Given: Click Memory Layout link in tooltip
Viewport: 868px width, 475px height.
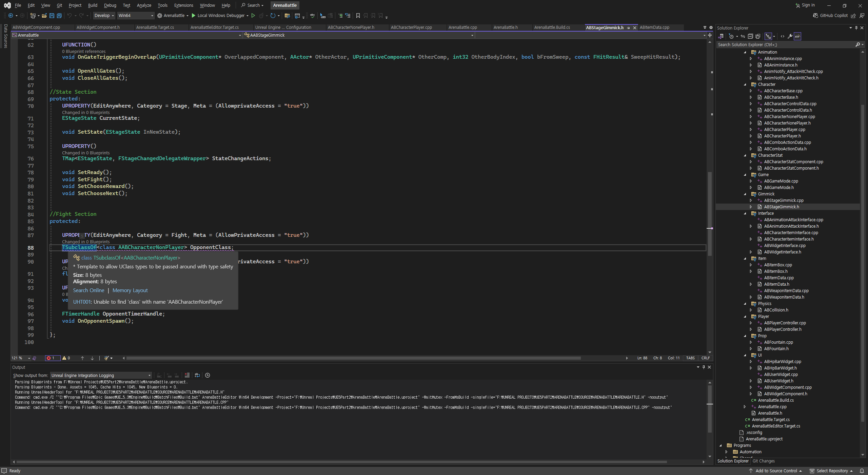Looking at the screenshot, I should 130,290.
